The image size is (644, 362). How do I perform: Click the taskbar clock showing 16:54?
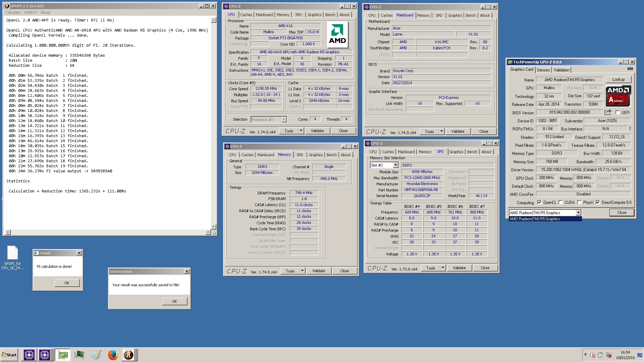click(625, 355)
